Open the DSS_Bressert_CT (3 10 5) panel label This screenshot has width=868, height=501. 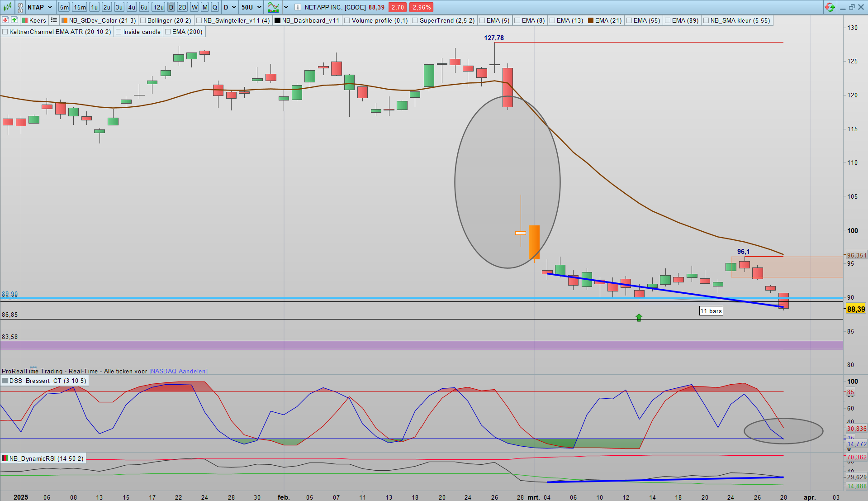pos(44,381)
